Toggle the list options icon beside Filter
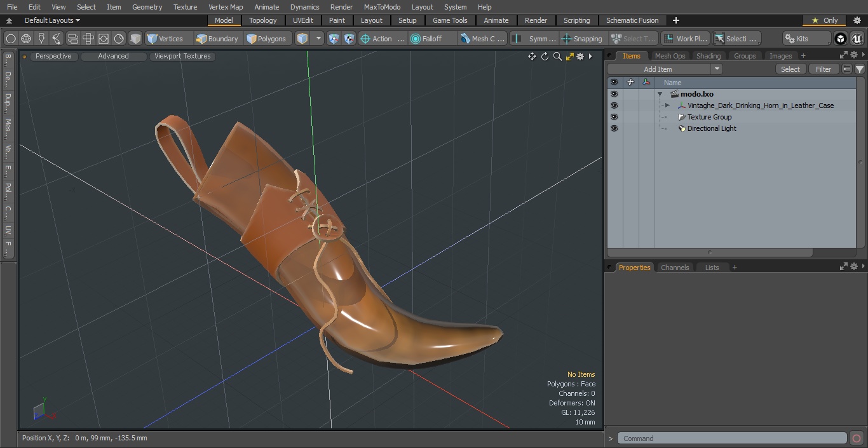This screenshot has height=448, width=868. 847,69
